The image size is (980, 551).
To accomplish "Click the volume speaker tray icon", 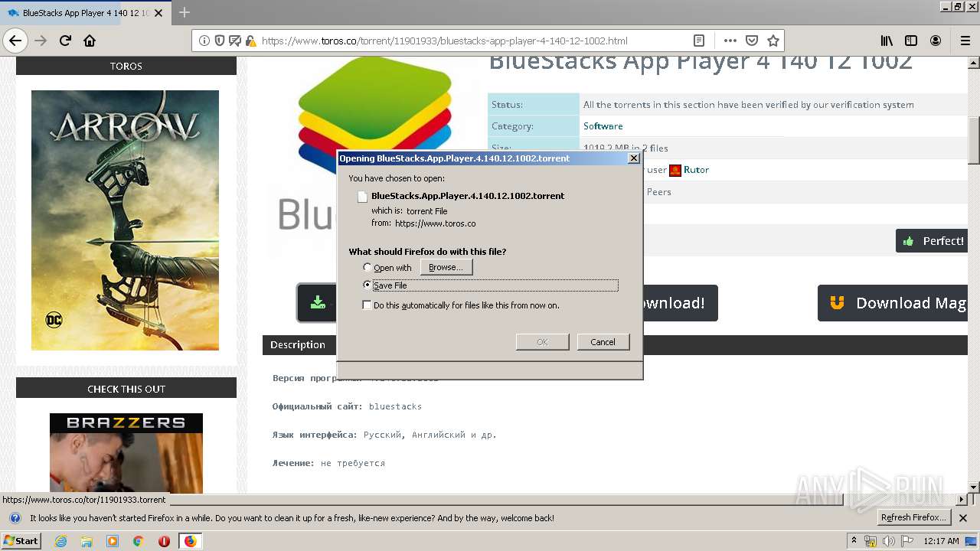I will click(889, 541).
